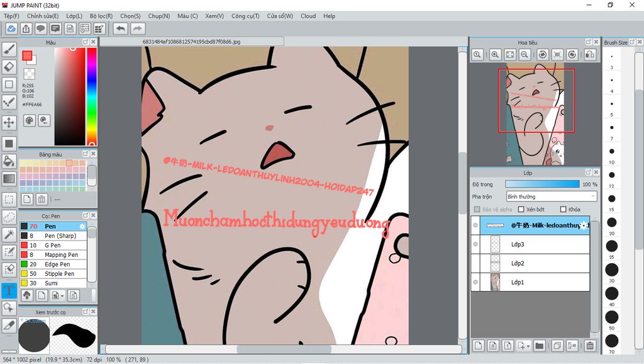Select the rectangular Selection tool
Viewport: 644px width, 364px height.
(9, 200)
